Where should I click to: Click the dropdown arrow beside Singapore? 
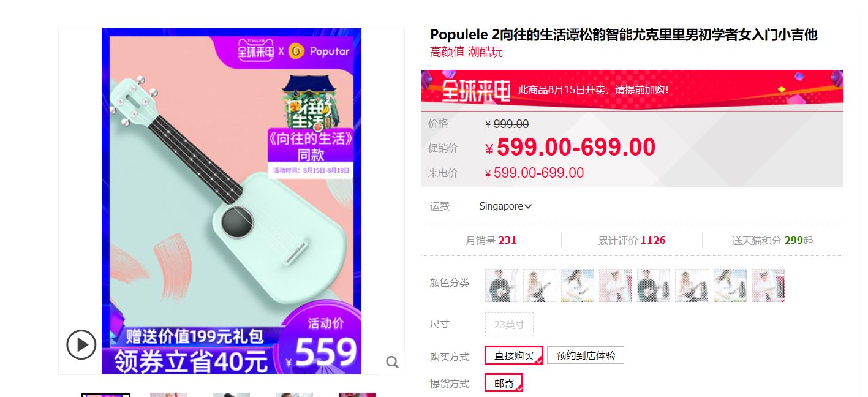click(x=528, y=206)
